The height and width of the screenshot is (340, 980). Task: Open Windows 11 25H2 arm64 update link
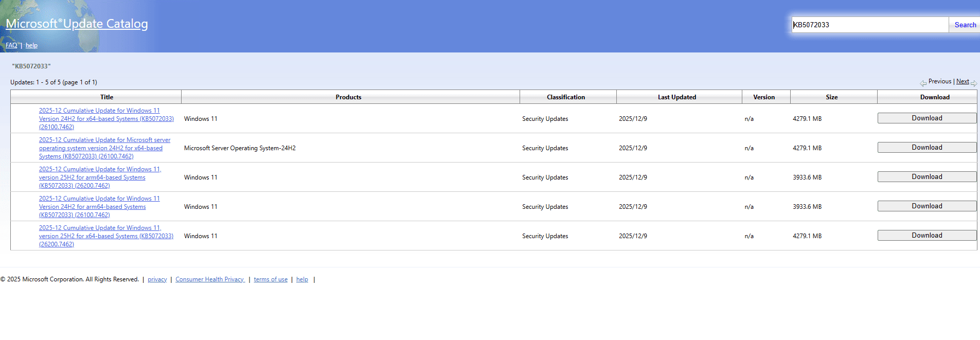point(100,177)
